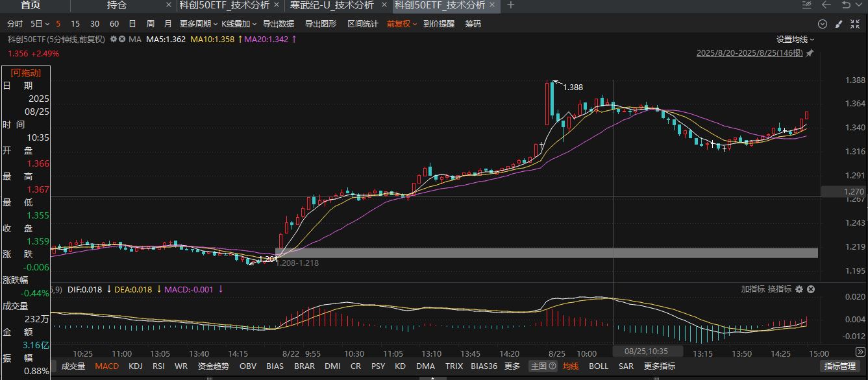This screenshot has height=380, width=868.
Task: Select the 资金趋势 indicator
Action: coord(214,366)
